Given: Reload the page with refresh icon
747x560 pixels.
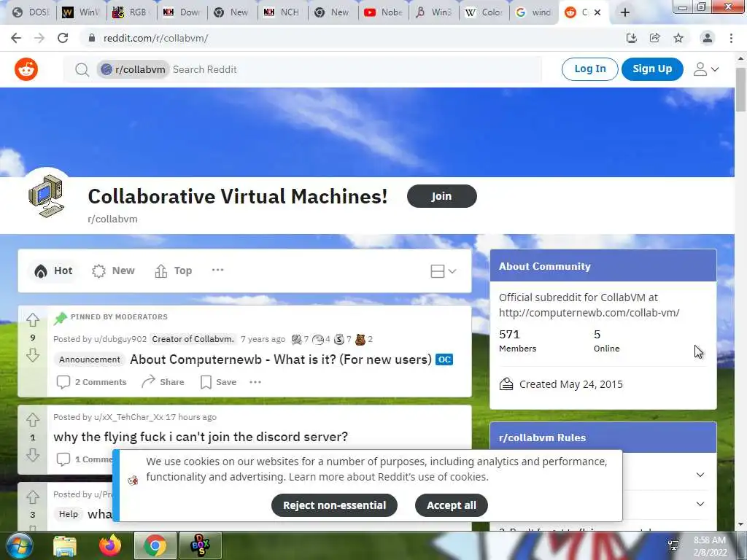Looking at the screenshot, I should point(63,38).
